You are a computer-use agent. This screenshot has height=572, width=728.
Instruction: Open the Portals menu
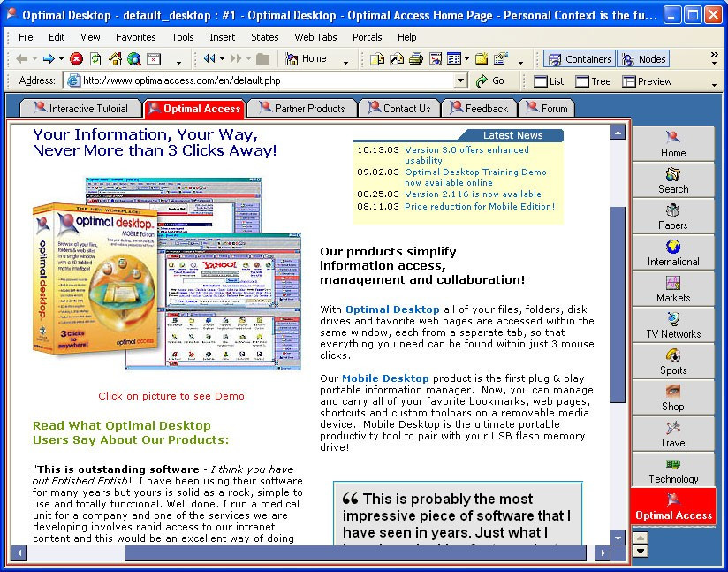[x=368, y=37]
